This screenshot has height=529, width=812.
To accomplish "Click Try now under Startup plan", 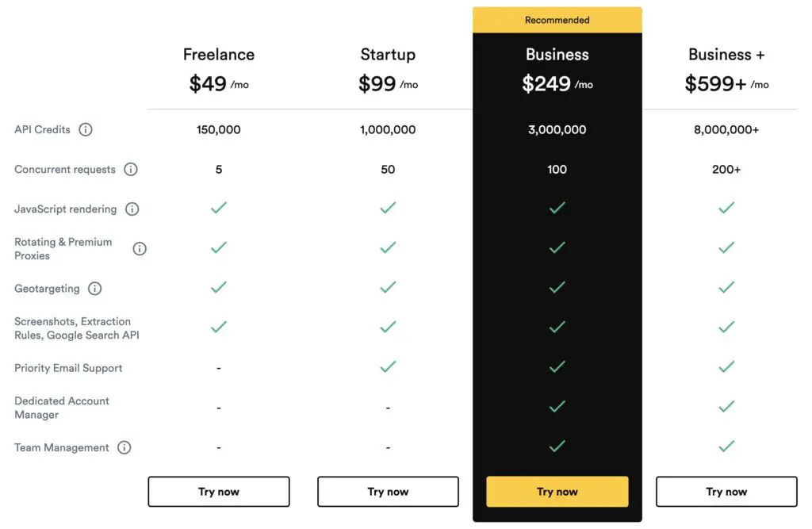I will [x=388, y=492].
